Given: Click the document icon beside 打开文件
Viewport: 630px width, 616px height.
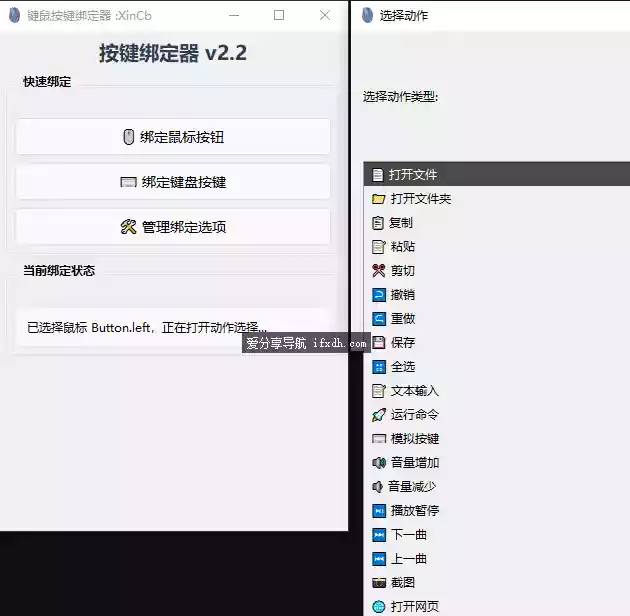Looking at the screenshot, I should click(x=378, y=175).
